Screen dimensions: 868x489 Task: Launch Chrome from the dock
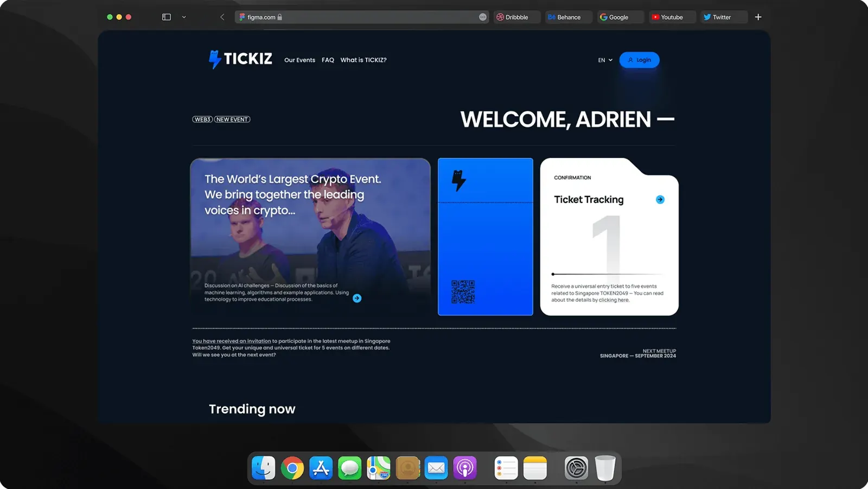click(x=292, y=468)
